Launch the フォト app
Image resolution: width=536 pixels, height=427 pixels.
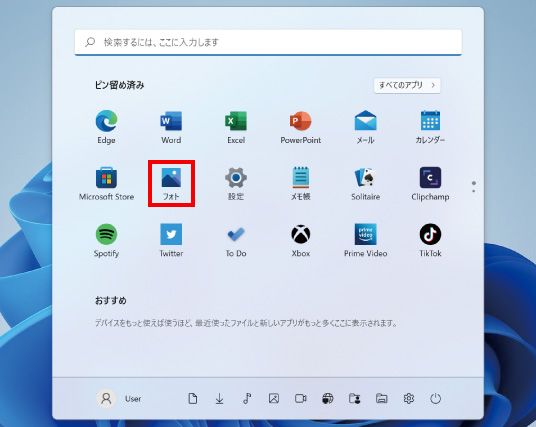[x=171, y=184]
